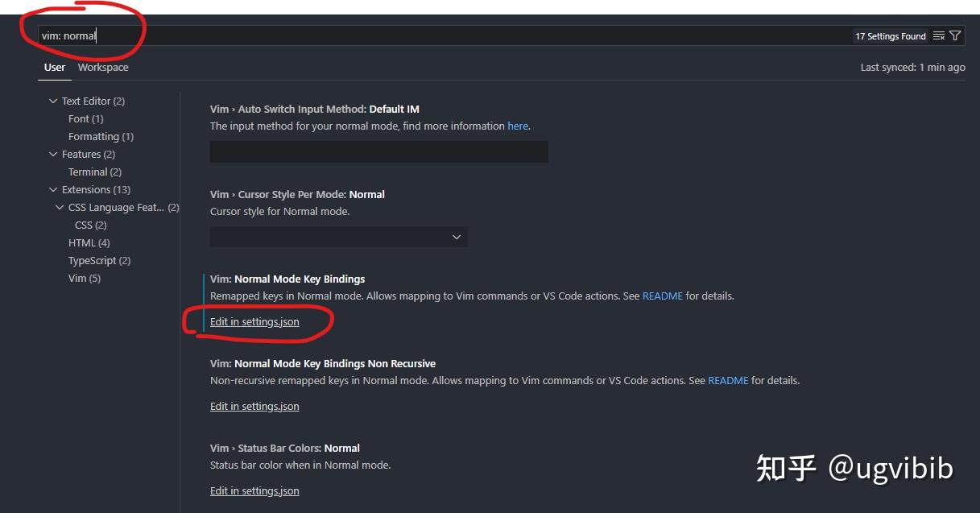Edit Status Bar Colors in settings.json
This screenshot has width=980, height=513.
254,491
